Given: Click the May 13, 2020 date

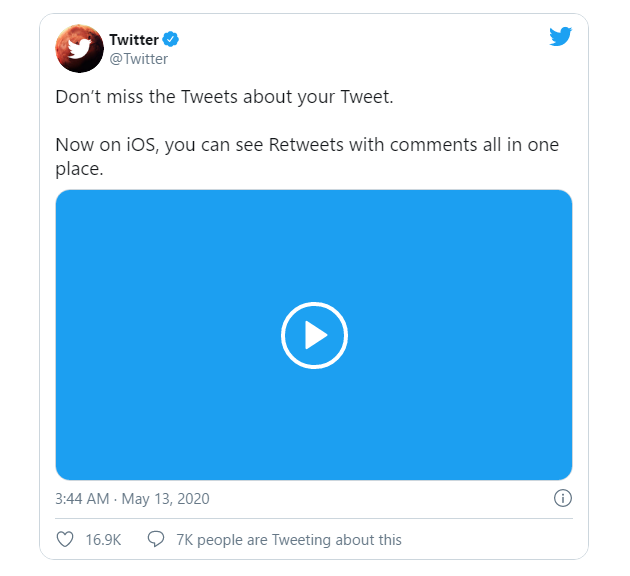Looking at the screenshot, I should (x=166, y=498).
